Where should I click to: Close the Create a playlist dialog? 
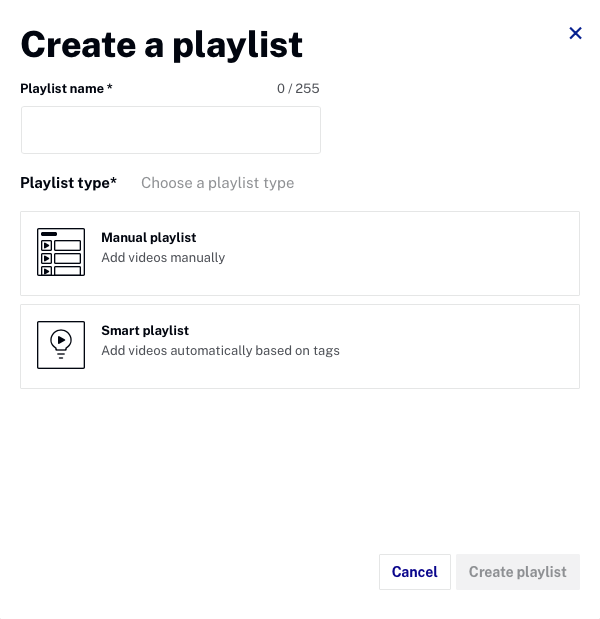coord(575,33)
